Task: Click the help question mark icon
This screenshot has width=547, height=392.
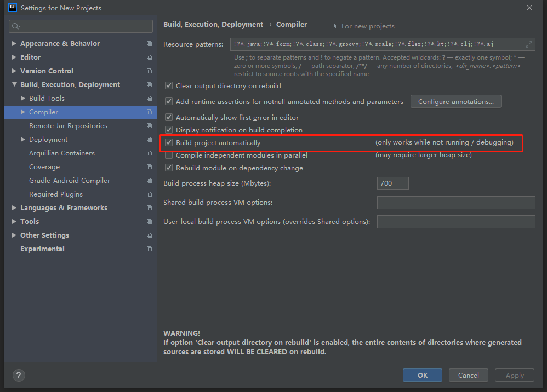Action: pos(19,375)
